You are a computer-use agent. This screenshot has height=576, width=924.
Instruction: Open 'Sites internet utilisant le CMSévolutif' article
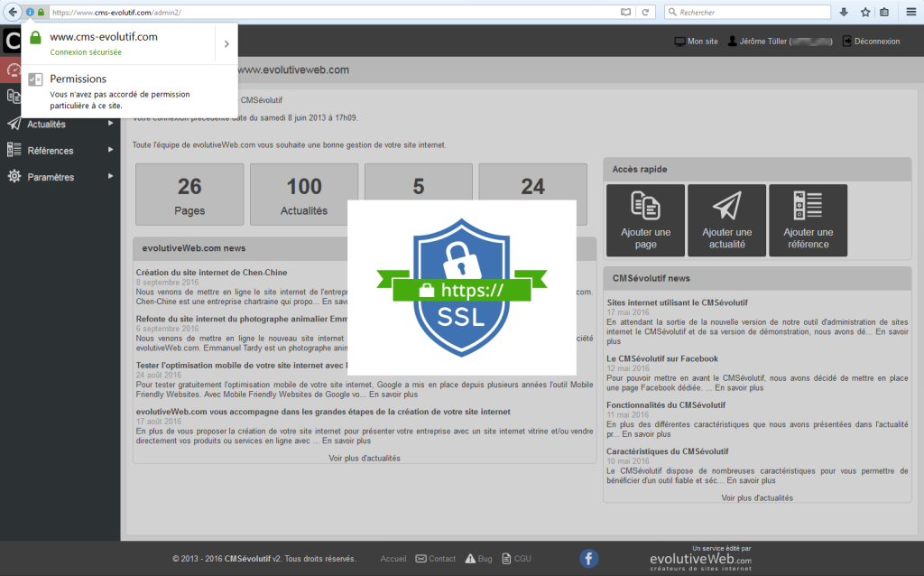coord(677,302)
